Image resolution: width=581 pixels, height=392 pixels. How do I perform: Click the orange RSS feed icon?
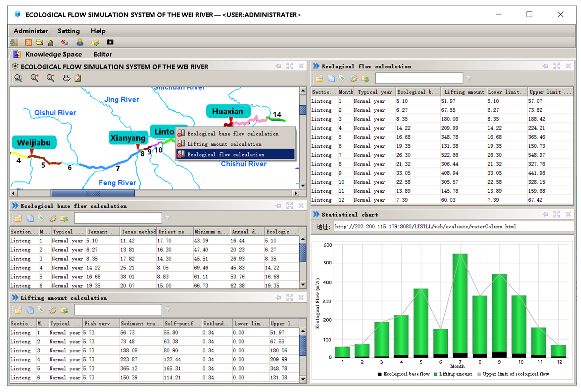[28, 42]
